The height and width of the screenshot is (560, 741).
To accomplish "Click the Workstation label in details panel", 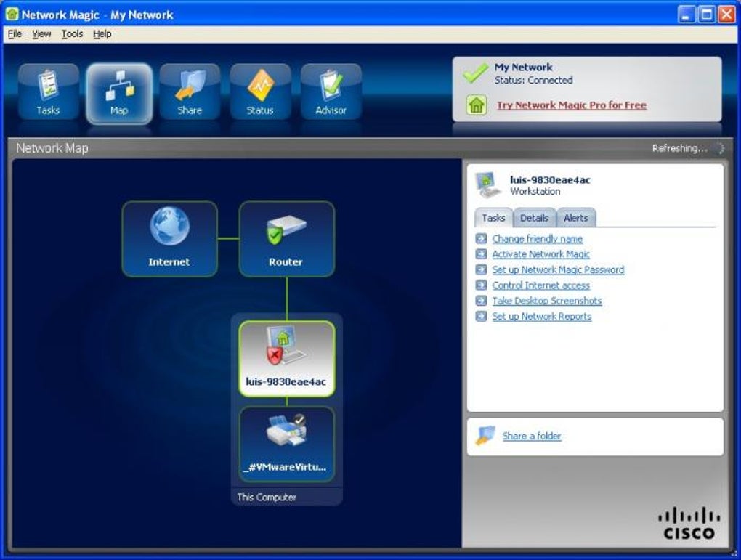I will pyautogui.click(x=535, y=192).
